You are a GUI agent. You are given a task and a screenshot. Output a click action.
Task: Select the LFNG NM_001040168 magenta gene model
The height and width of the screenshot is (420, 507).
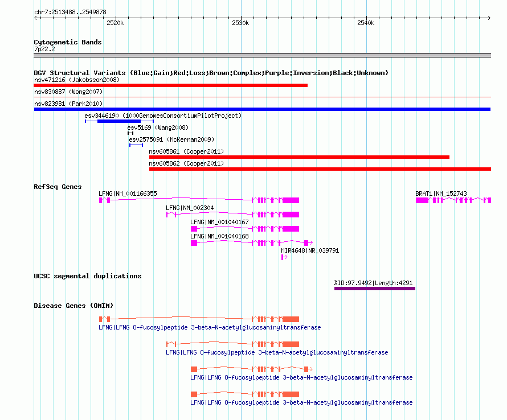[x=252, y=242]
